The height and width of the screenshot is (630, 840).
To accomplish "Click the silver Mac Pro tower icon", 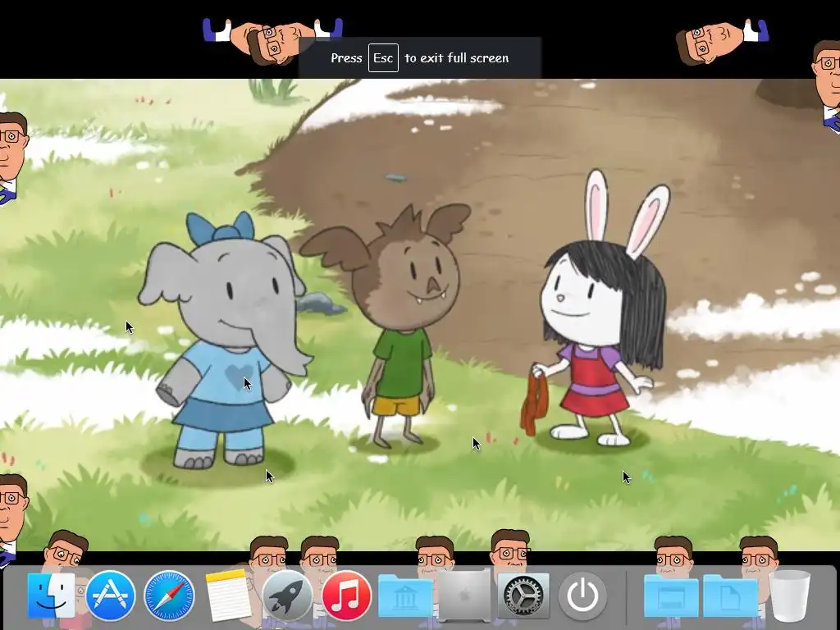I will pos(464,596).
